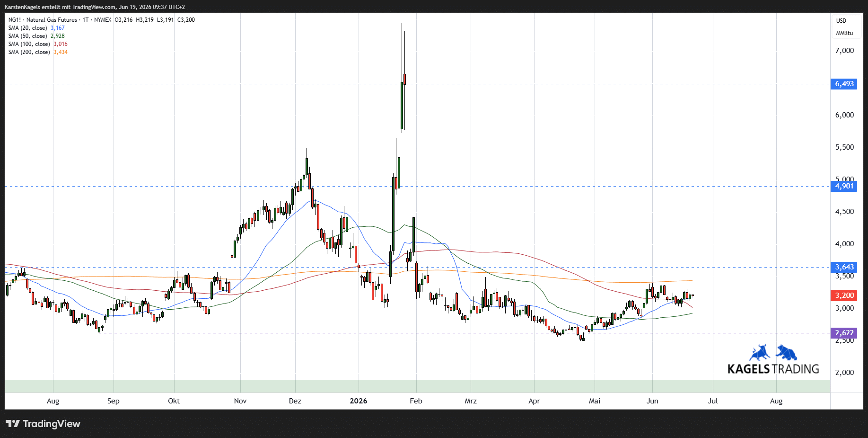The width and height of the screenshot is (868, 438).
Task: Select the SMA (100, close) indicator legend
Action: coord(29,44)
